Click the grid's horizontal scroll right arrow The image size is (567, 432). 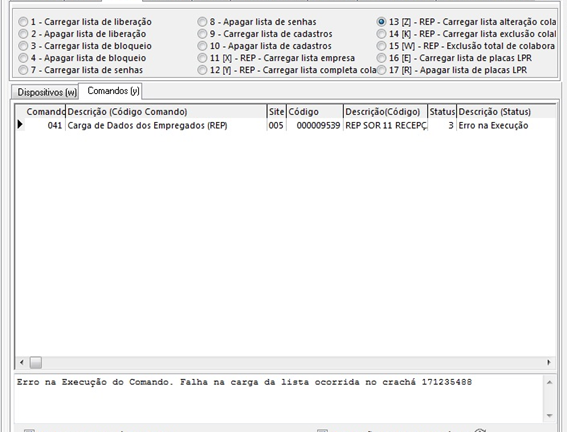coord(549,362)
